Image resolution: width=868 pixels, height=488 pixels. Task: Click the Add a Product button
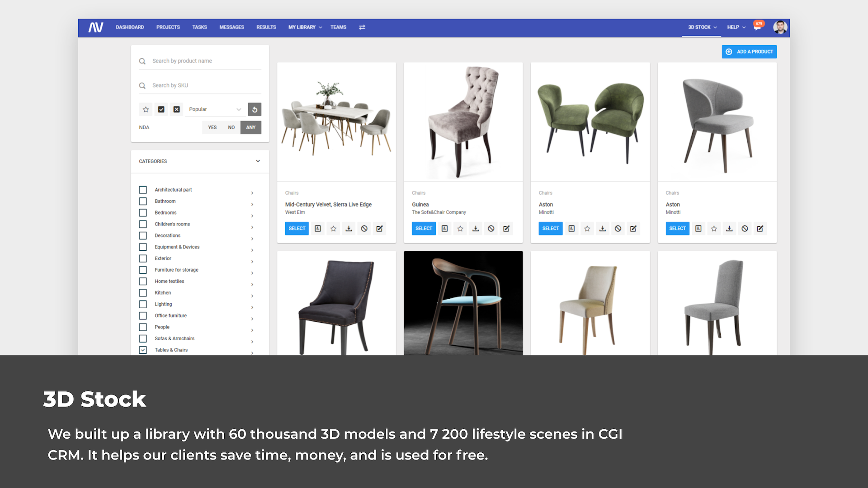tap(749, 52)
